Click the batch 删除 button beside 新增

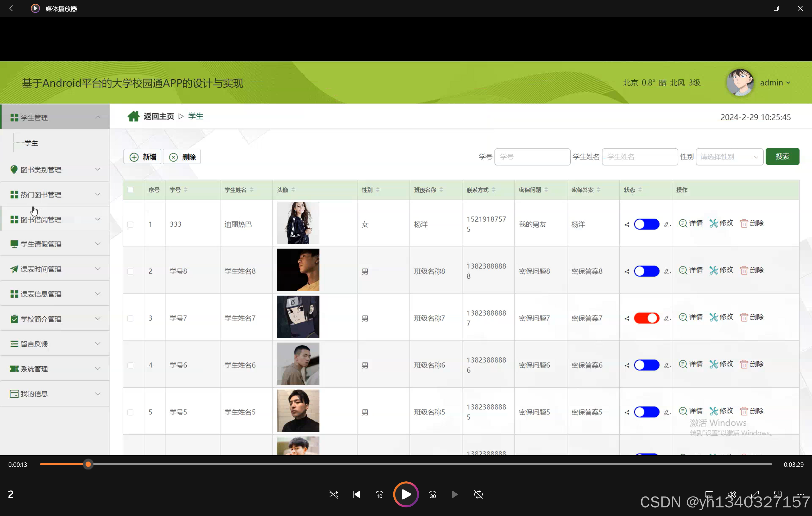(x=182, y=157)
